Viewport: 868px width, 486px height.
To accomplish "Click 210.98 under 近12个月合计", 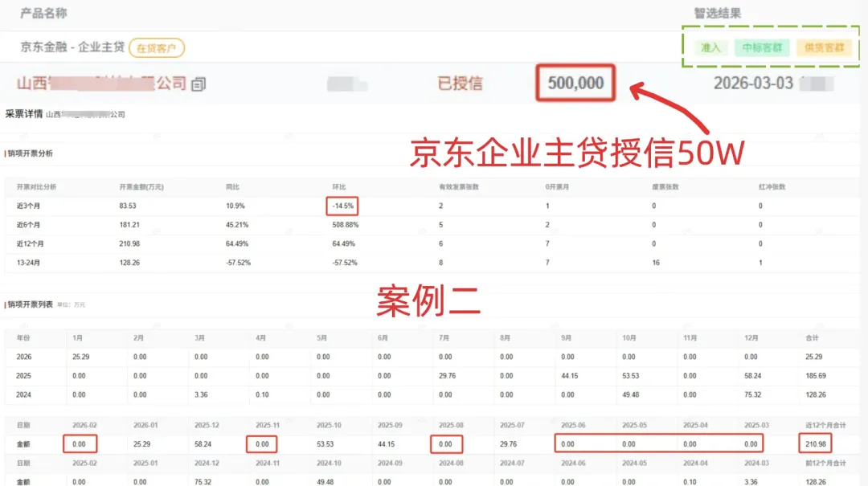I will click(816, 444).
